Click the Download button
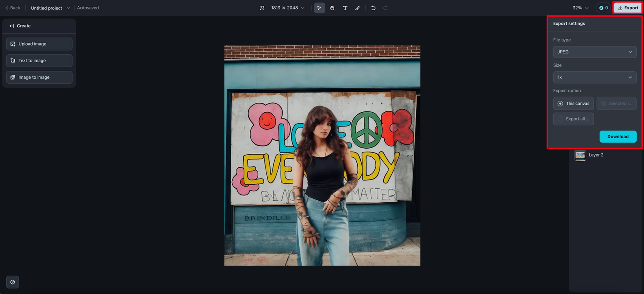Image resolution: width=644 pixels, height=294 pixels. click(x=618, y=136)
